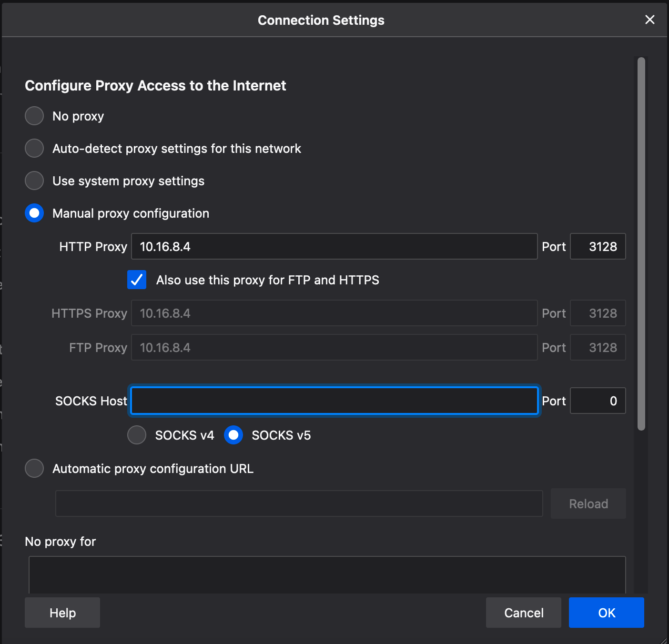Confirm settings with the OK button
Image resolution: width=669 pixels, height=644 pixels.
click(x=606, y=613)
